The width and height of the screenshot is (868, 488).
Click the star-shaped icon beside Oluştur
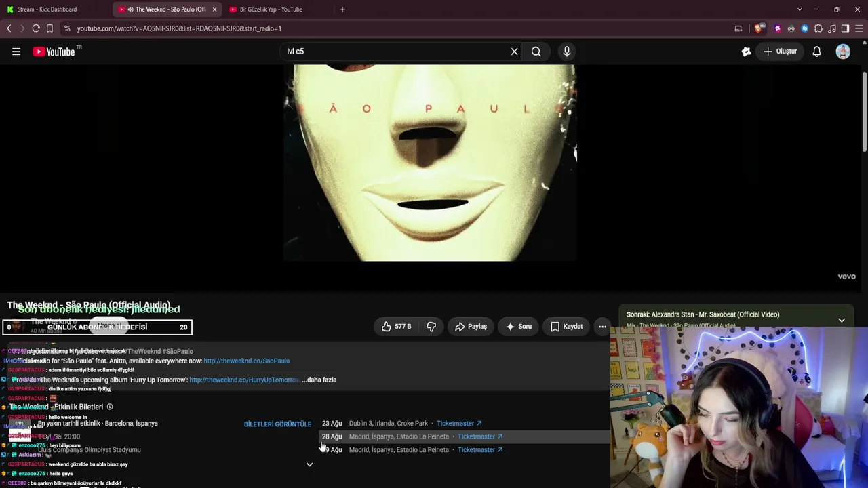(747, 52)
